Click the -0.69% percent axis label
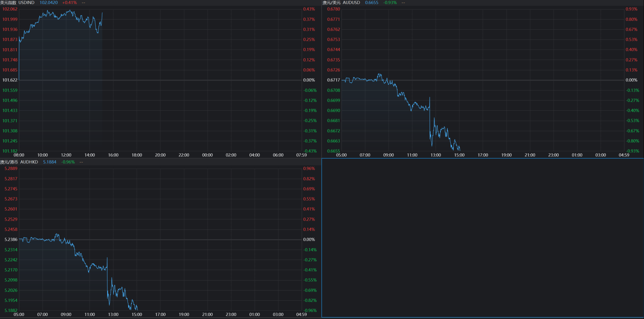This screenshot has height=319, width=644. (310, 290)
